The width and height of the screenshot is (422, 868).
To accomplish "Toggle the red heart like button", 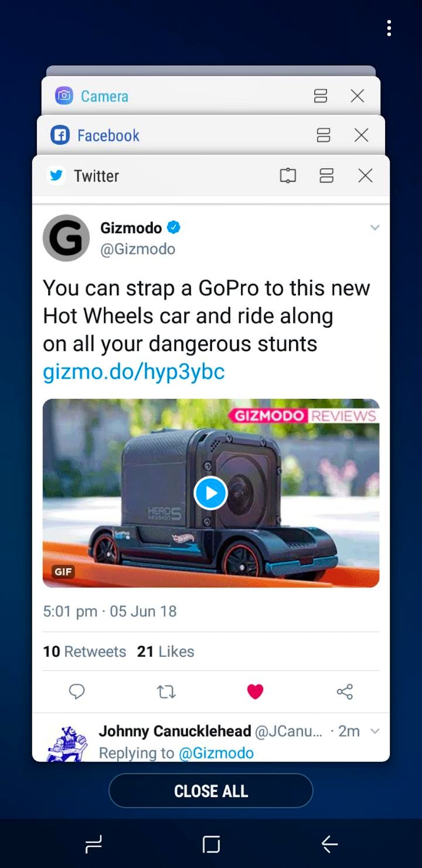I will 255,691.
